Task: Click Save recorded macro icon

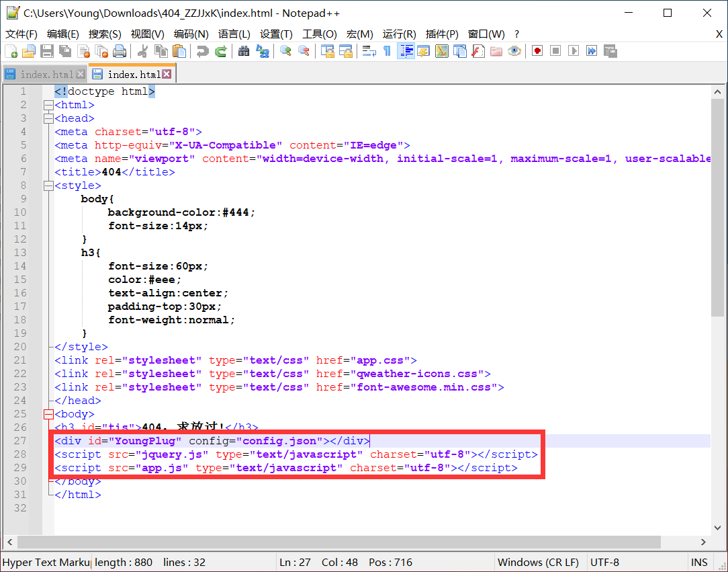Action: pyautogui.click(x=610, y=51)
